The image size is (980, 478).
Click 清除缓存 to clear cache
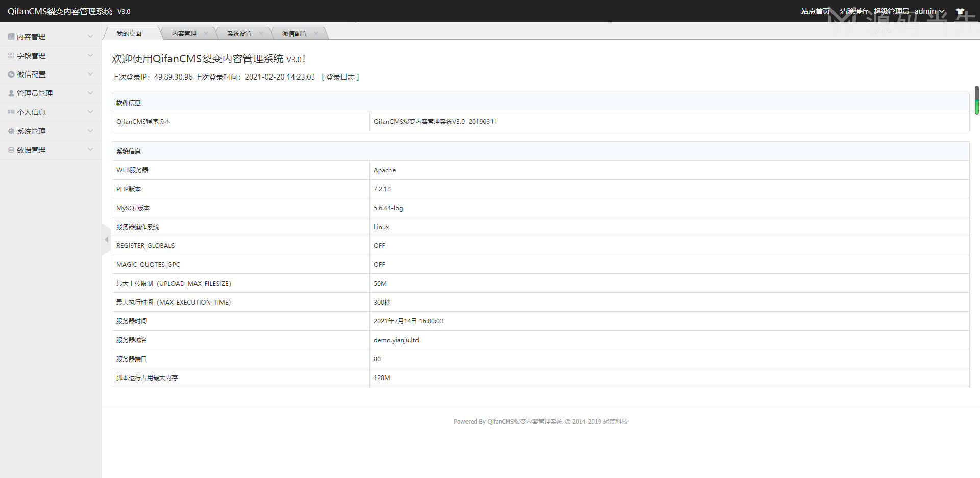click(x=854, y=11)
